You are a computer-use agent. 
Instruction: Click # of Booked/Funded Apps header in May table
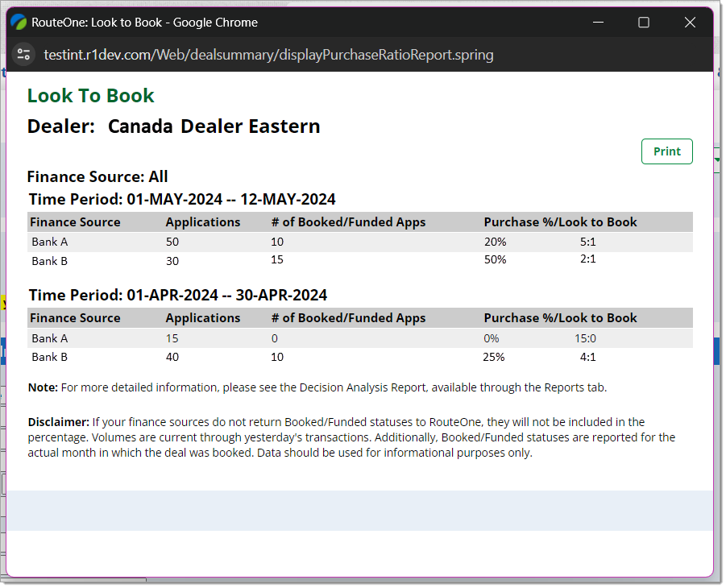[348, 222]
